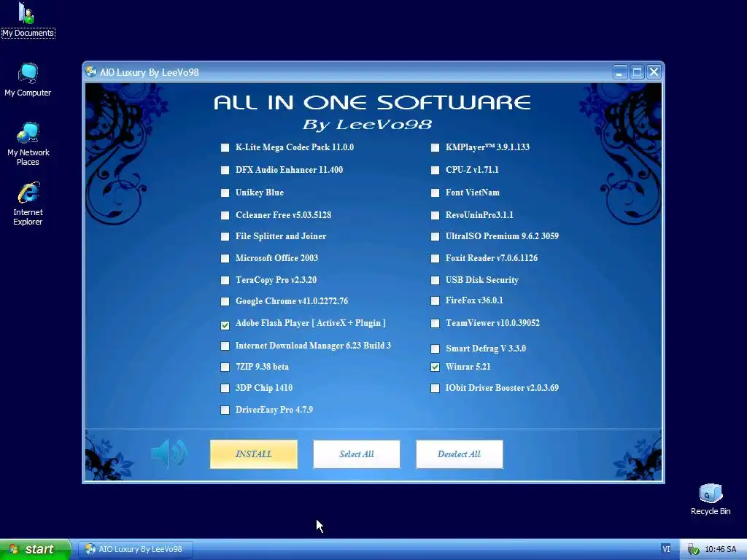
Task: Tick Foxit Reader v7.0.6.1126
Action: [x=435, y=259]
